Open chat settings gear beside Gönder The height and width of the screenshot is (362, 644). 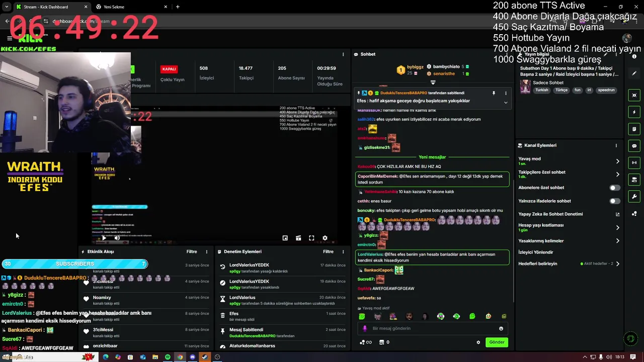tap(478, 342)
